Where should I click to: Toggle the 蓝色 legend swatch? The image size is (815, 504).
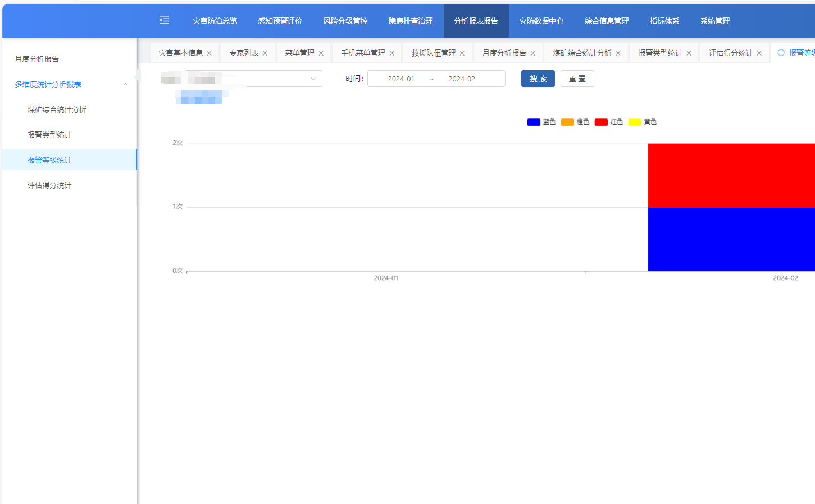pos(534,122)
